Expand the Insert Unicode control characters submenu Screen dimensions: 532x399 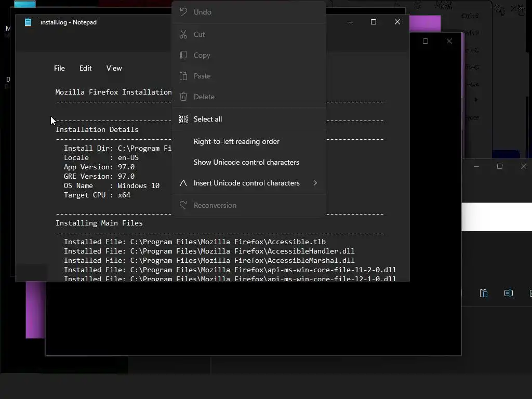coord(249,183)
